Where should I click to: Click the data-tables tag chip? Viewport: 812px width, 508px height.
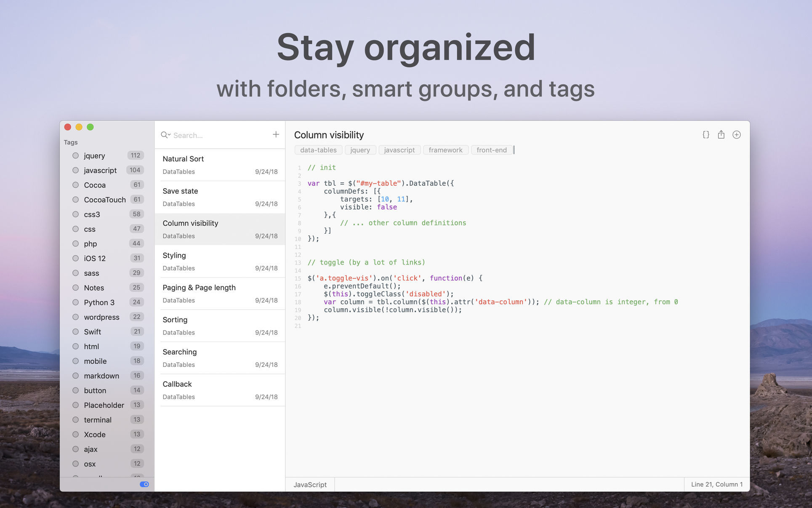(318, 150)
